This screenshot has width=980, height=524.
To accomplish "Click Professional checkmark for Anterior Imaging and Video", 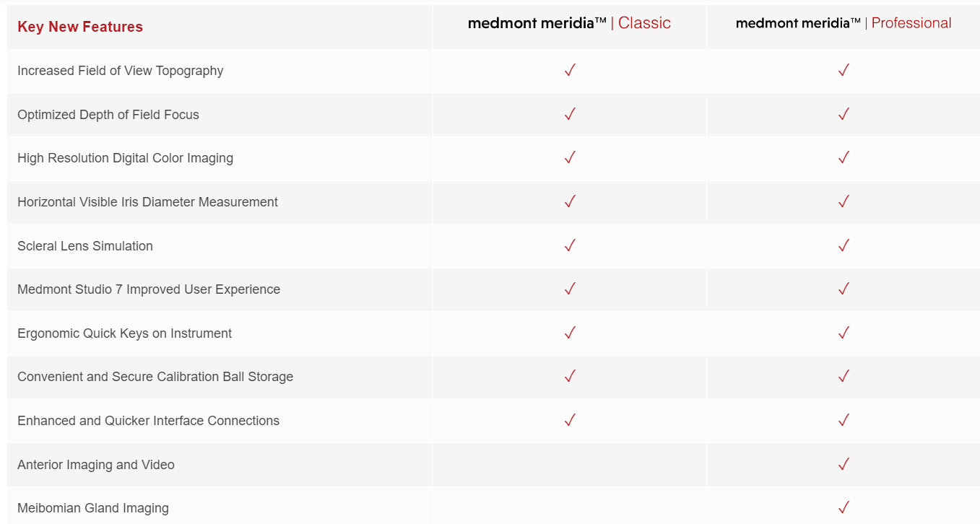I will click(844, 464).
